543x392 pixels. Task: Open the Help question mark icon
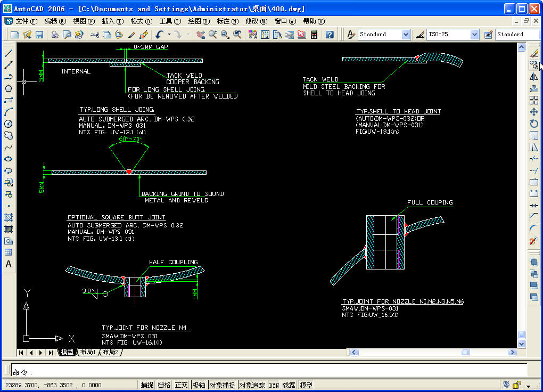330,34
